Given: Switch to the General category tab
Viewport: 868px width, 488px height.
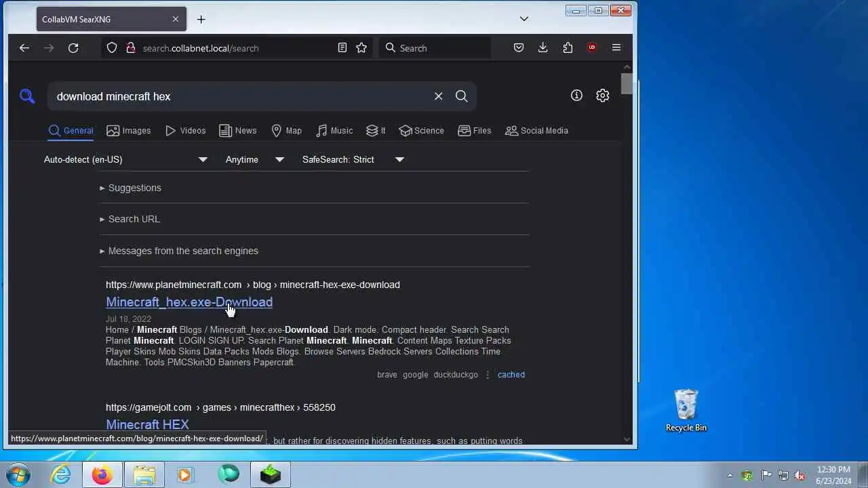Looking at the screenshot, I should pos(71,131).
